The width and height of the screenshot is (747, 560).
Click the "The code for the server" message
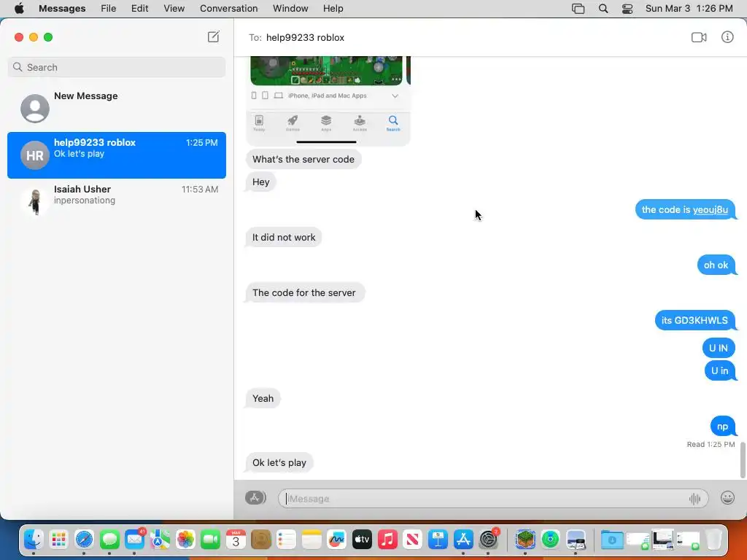coord(304,293)
